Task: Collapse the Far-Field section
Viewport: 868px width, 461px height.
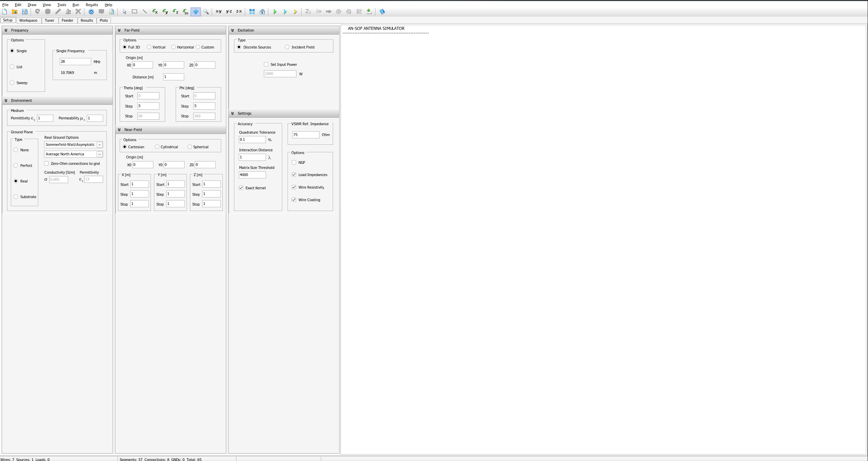Action: coord(119,30)
